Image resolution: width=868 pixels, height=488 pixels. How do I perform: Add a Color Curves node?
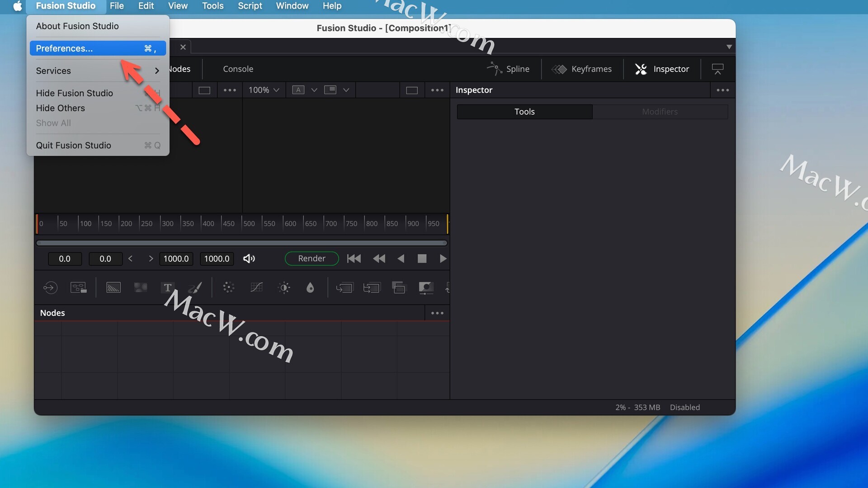pyautogui.click(x=256, y=287)
